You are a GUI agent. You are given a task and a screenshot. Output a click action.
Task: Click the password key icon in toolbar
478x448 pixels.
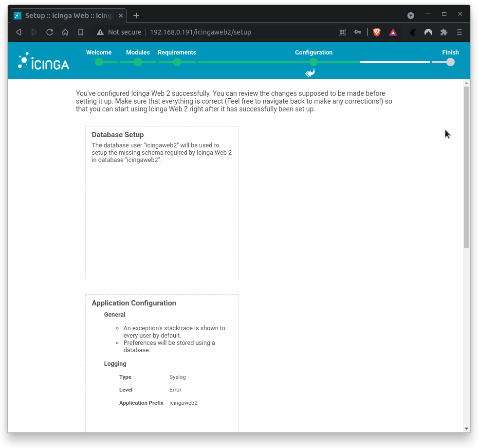pyautogui.click(x=358, y=32)
